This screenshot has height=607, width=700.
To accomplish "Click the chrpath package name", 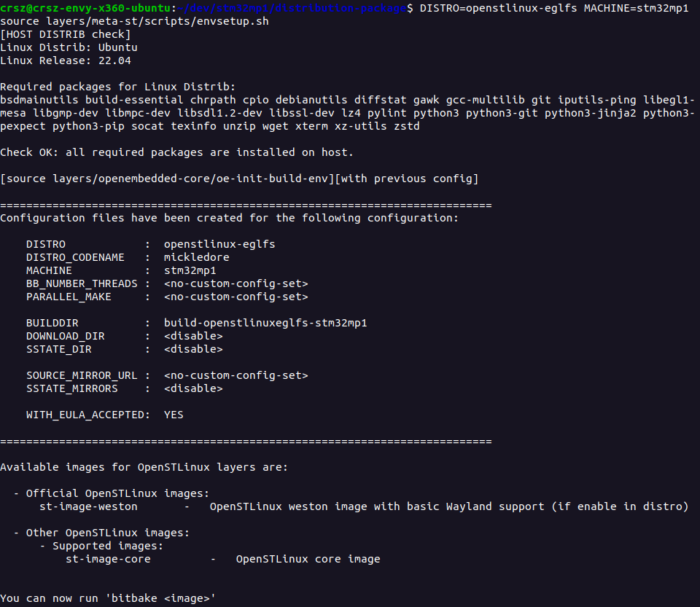I will tap(213, 100).
